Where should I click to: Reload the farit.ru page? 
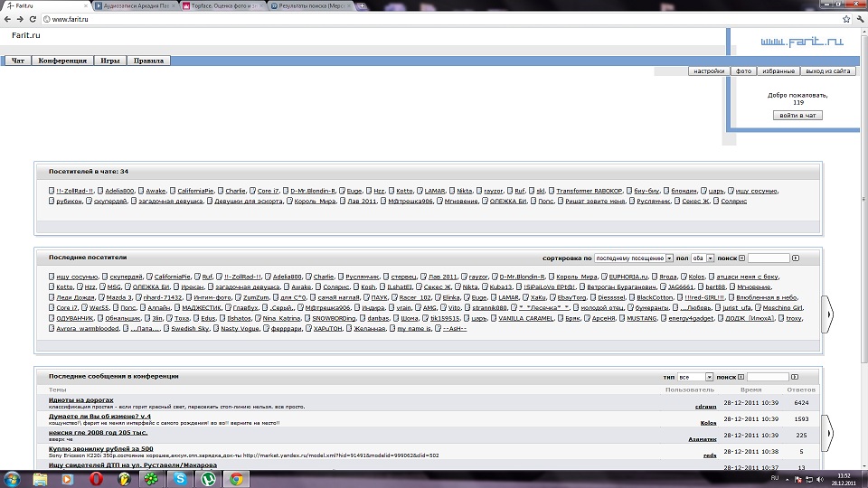pyautogui.click(x=33, y=19)
